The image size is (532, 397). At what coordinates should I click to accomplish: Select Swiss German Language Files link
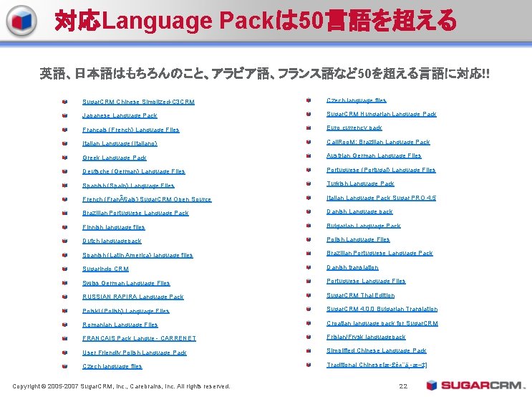[x=126, y=283]
